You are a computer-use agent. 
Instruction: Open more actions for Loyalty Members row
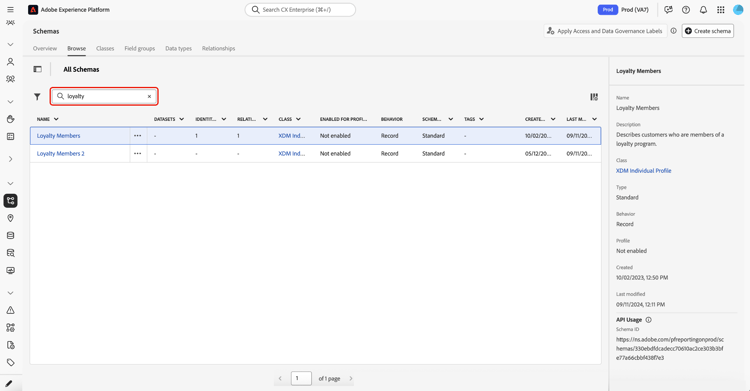tap(138, 136)
